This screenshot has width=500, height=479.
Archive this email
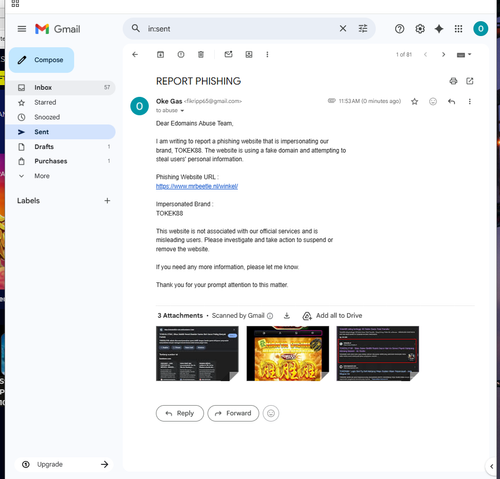click(160, 54)
